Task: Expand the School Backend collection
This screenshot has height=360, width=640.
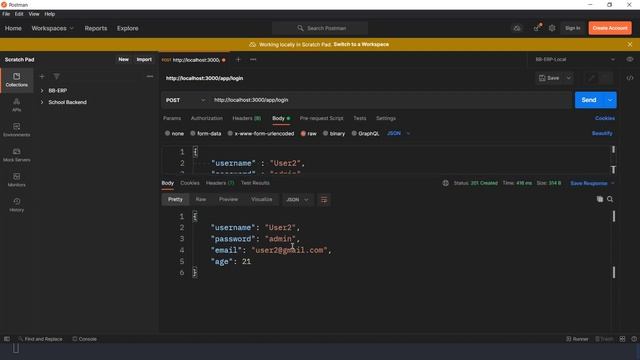Action: pos(42,102)
